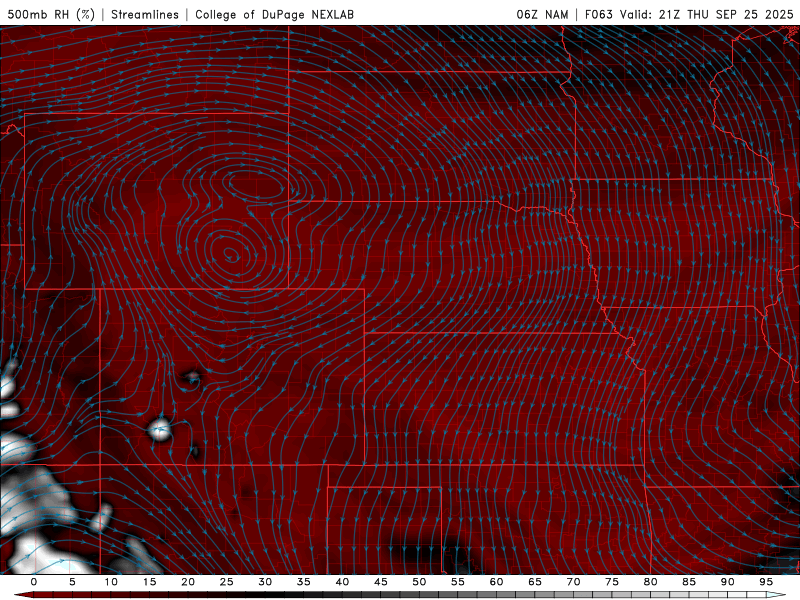Click the colorbar label "80"
This screenshot has width=800, height=600.
coord(650,582)
